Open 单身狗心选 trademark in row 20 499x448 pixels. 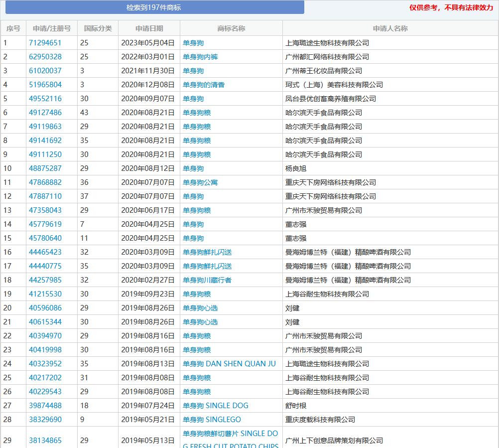tap(200, 308)
